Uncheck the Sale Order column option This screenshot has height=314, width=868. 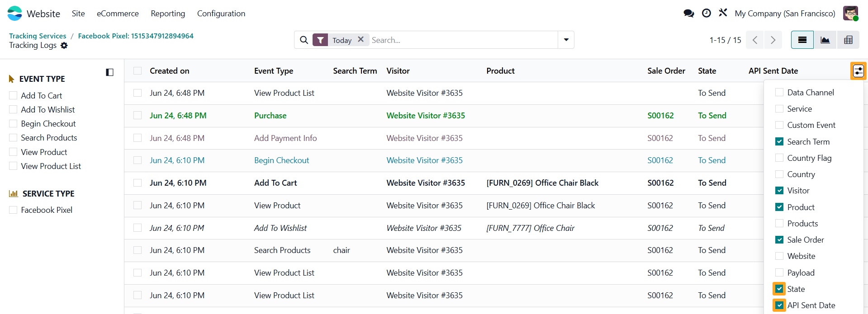pyautogui.click(x=779, y=240)
